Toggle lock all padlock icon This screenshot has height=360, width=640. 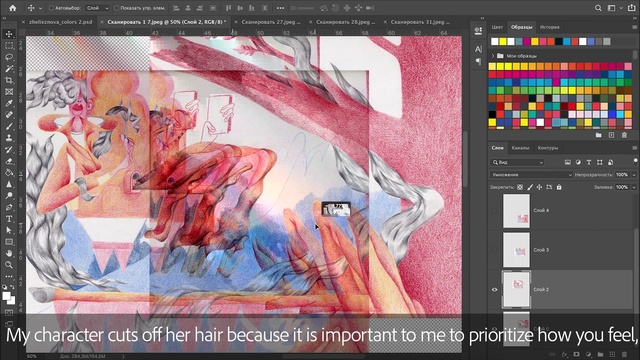559,187
